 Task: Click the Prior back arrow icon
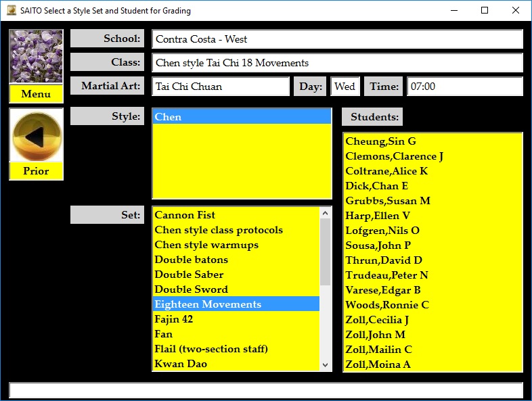(x=36, y=136)
